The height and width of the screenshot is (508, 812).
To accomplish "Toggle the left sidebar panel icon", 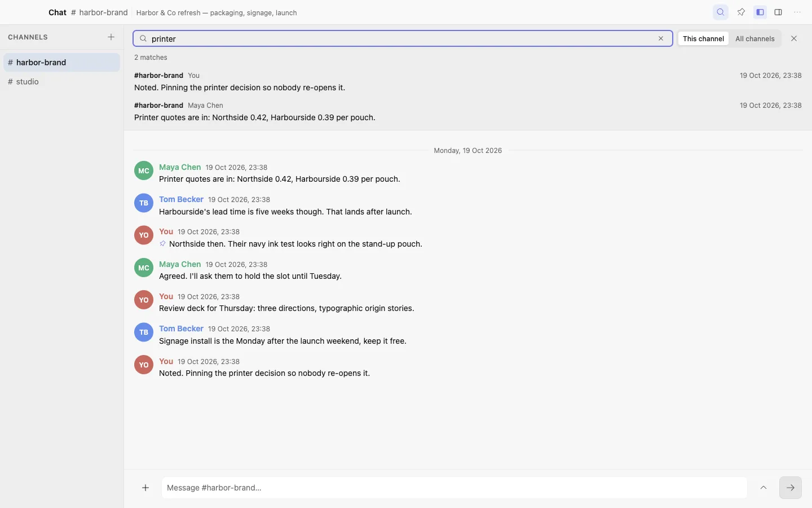I will click(760, 12).
